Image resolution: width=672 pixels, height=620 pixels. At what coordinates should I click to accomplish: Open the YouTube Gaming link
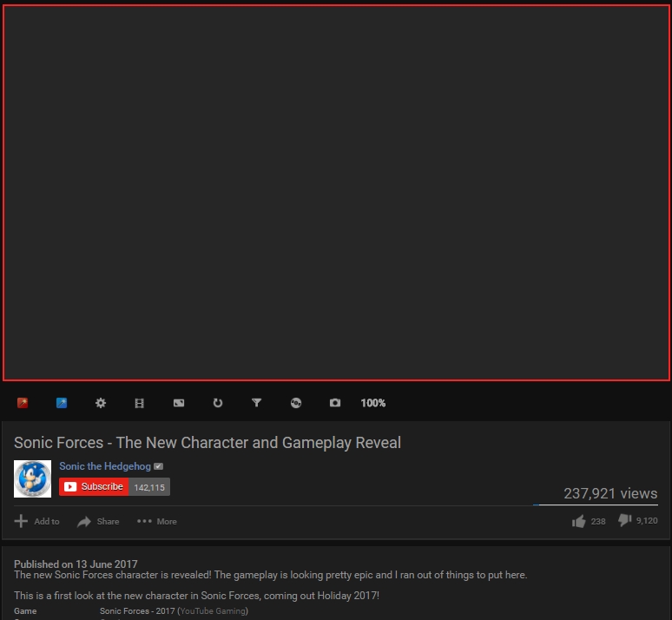tap(213, 611)
